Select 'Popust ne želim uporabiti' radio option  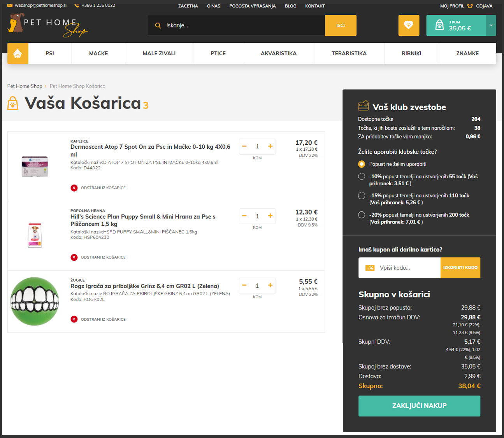click(x=362, y=164)
